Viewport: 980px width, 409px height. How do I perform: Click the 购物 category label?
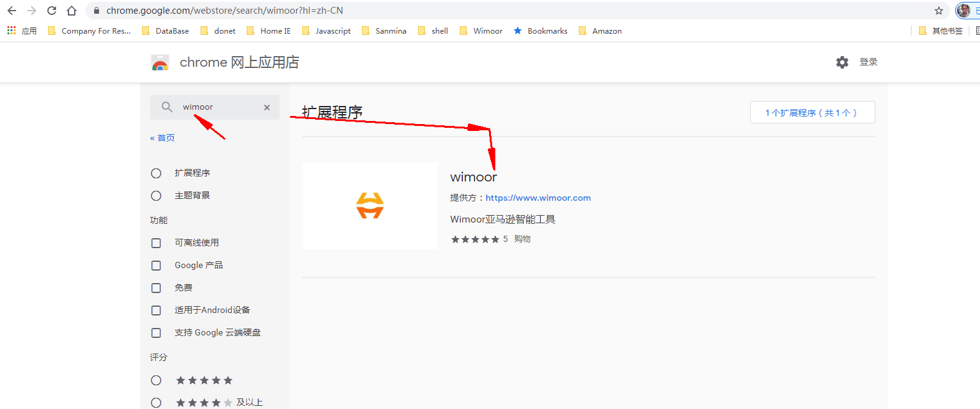pos(522,239)
